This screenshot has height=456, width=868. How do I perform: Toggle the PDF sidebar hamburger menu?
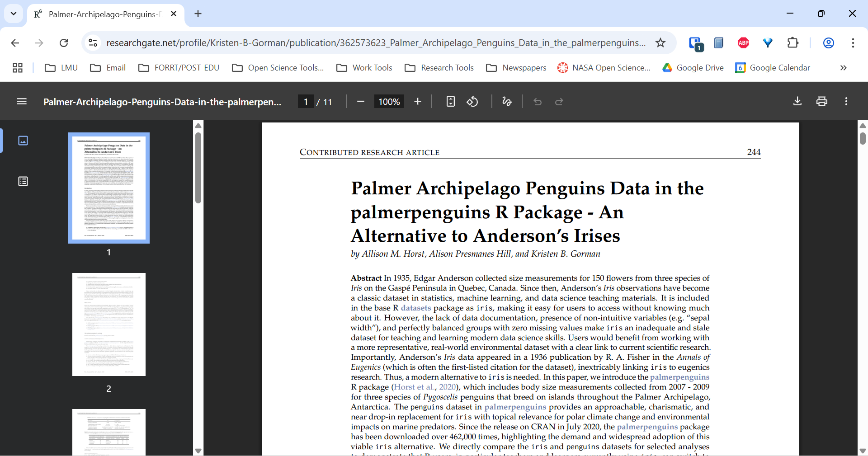click(x=22, y=102)
